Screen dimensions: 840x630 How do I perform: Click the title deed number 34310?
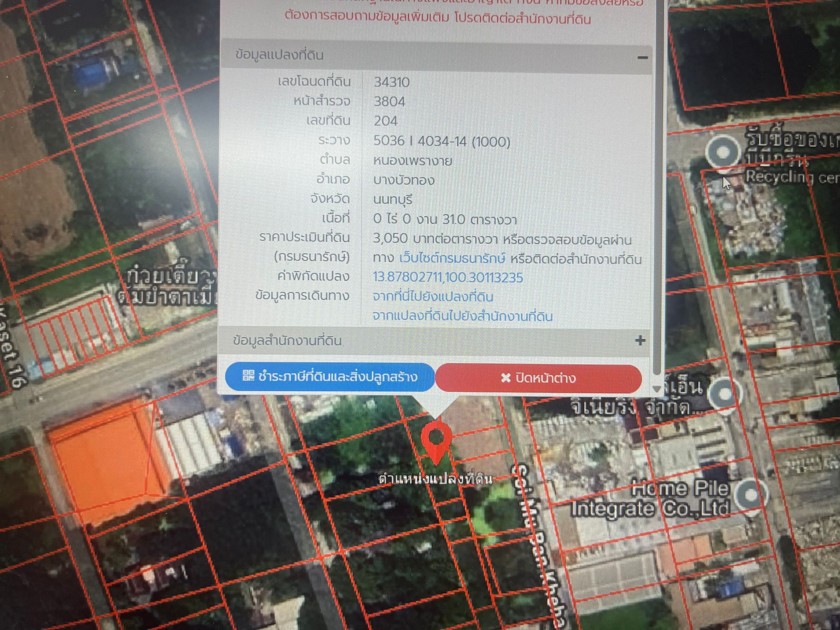[392, 82]
